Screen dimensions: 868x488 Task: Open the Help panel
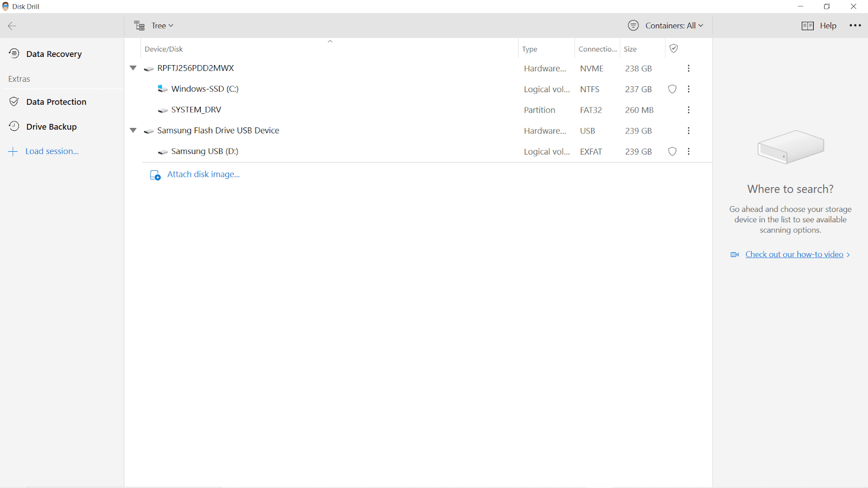tap(828, 25)
